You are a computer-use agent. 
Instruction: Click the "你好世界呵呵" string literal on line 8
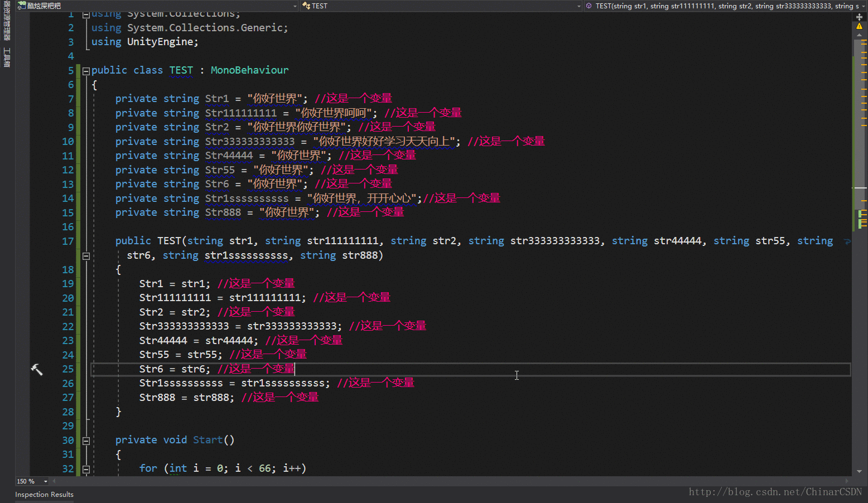tap(333, 113)
